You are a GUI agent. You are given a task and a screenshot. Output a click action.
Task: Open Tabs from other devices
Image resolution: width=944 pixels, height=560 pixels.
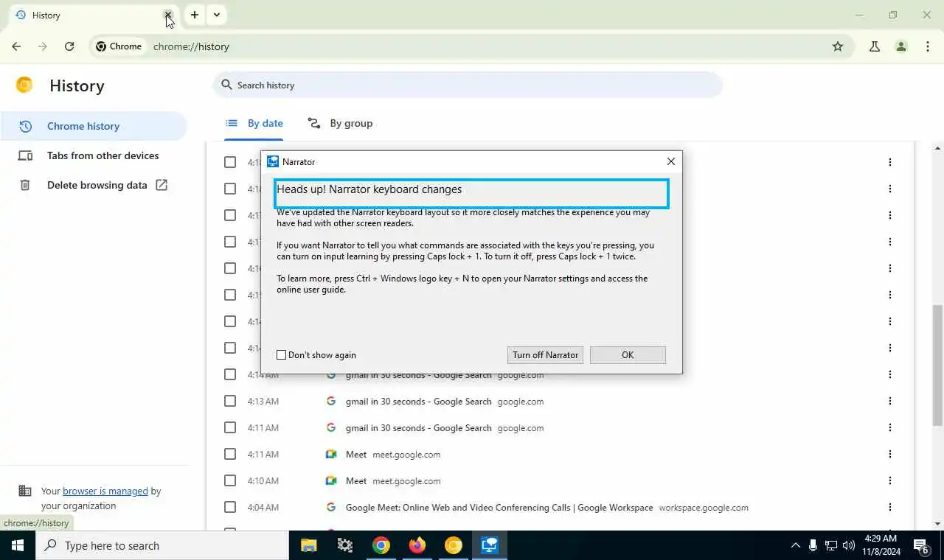(x=93, y=155)
